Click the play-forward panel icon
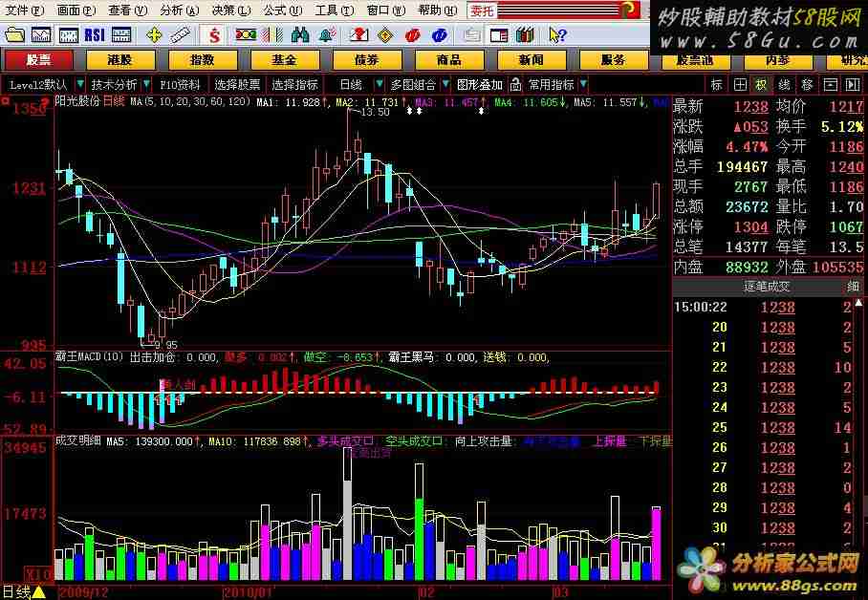 pos(853,85)
